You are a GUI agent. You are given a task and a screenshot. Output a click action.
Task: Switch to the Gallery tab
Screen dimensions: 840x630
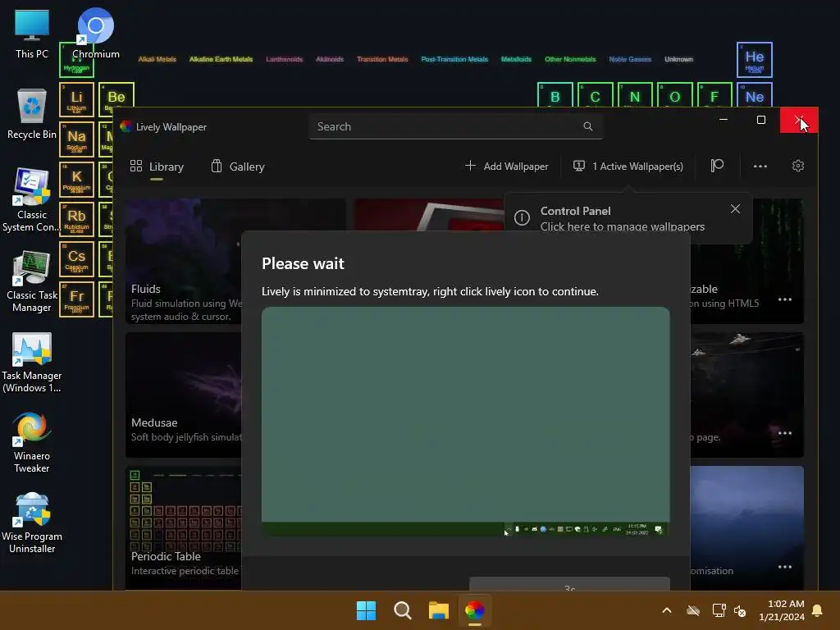tap(238, 167)
